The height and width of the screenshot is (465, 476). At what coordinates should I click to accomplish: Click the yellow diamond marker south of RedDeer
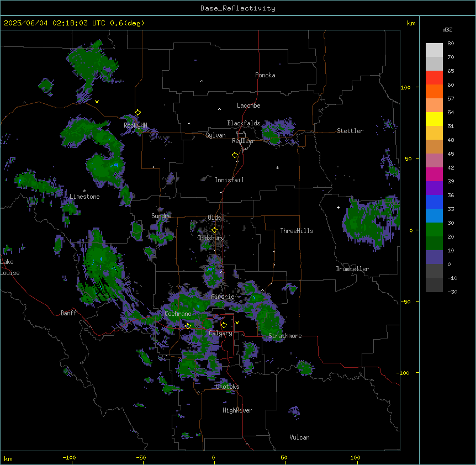pos(235,155)
